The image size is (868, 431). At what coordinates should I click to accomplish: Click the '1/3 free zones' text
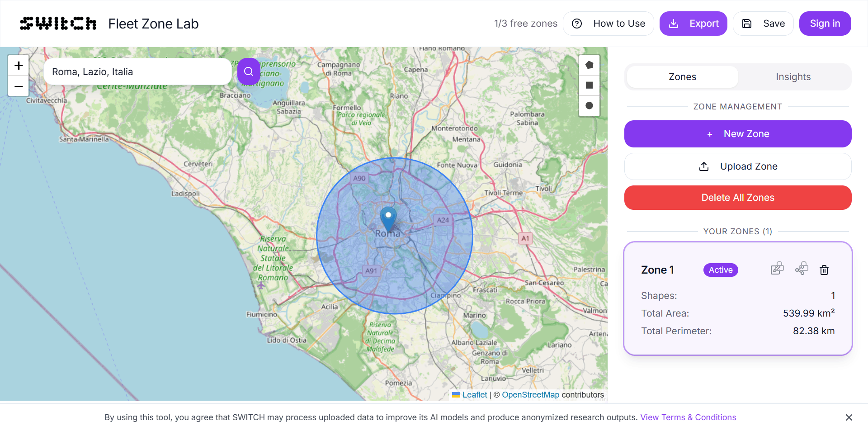pyautogui.click(x=525, y=24)
